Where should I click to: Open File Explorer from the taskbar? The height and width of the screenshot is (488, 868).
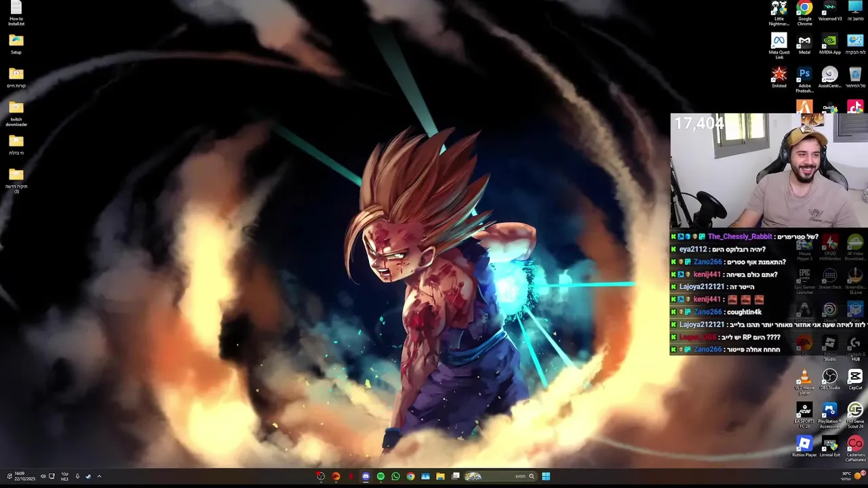coord(440,476)
